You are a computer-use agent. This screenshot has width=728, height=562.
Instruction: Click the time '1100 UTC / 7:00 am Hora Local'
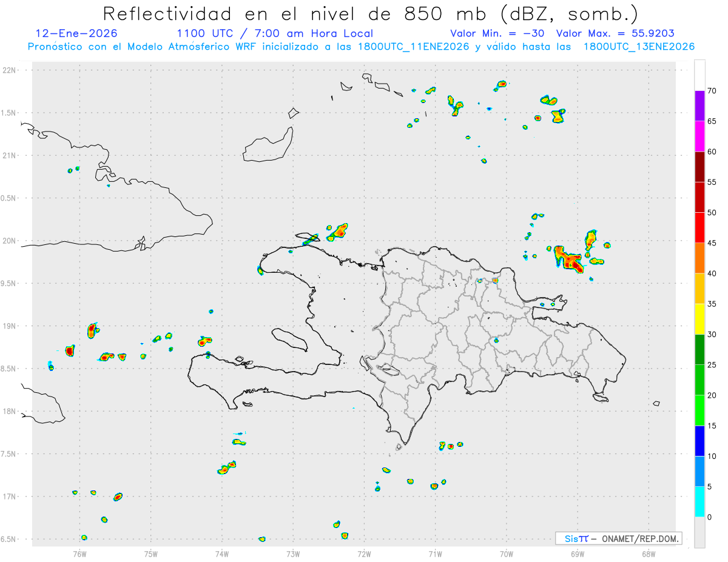pos(275,33)
